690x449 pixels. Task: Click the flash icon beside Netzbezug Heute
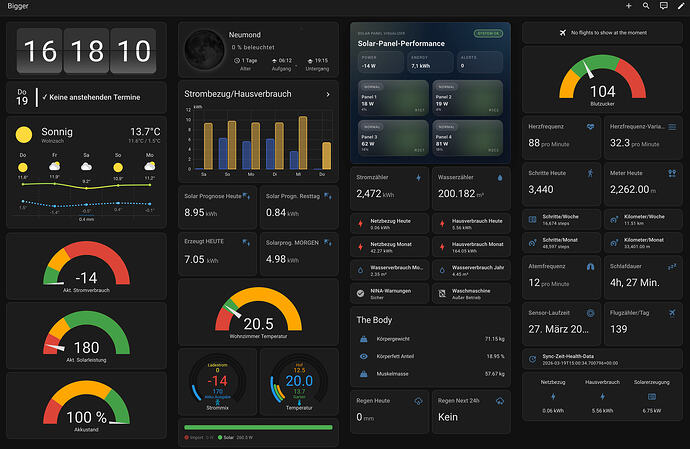(360, 224)
